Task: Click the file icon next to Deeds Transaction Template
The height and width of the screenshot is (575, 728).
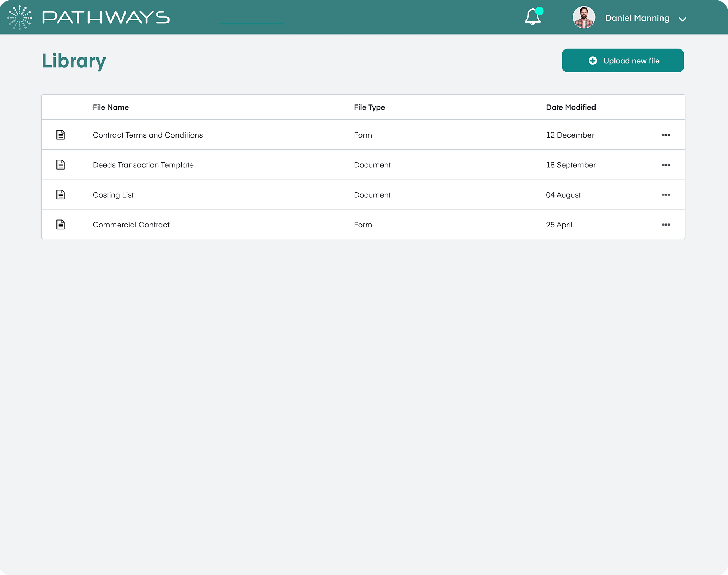Action: point(60,164)
